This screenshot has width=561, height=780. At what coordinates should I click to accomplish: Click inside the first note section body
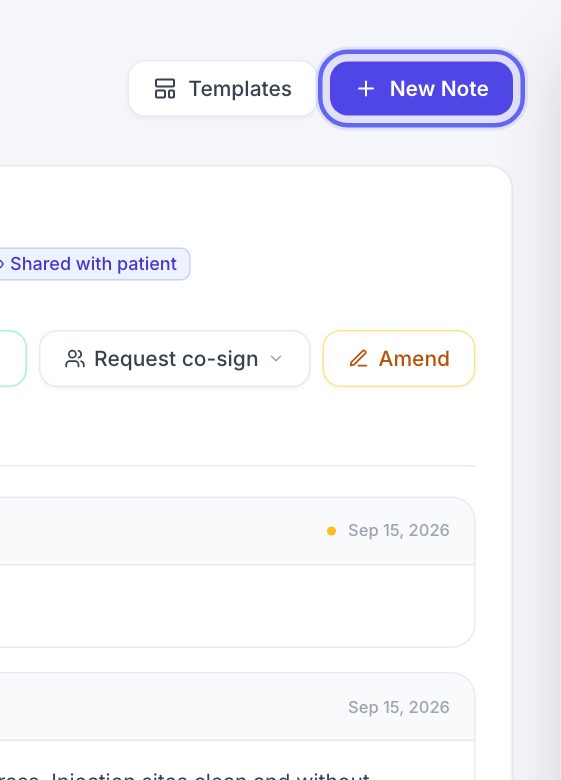[x=237, y=606]
